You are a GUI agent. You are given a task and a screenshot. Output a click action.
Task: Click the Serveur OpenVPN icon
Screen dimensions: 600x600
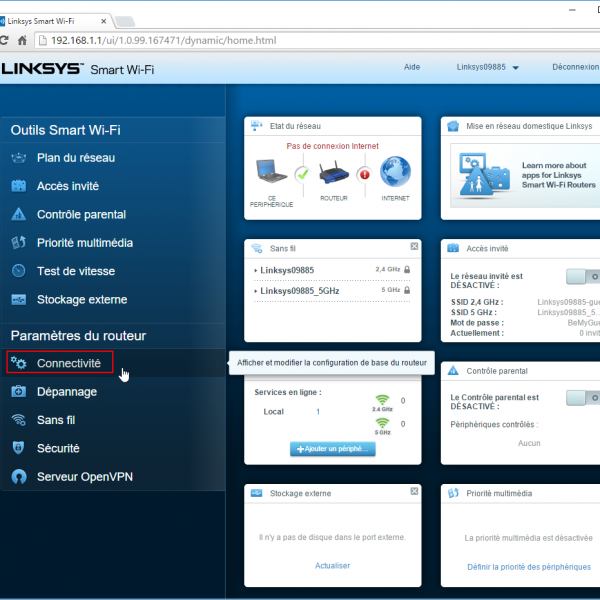click(19, 477)
